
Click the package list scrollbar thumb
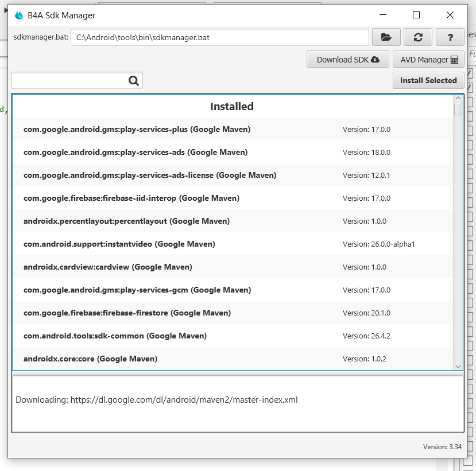[458, 108]
